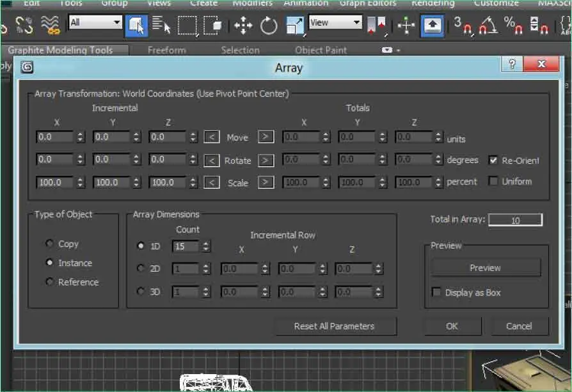
Task: Activate the Select and Move tool
Action: click(x=243, y=26)
